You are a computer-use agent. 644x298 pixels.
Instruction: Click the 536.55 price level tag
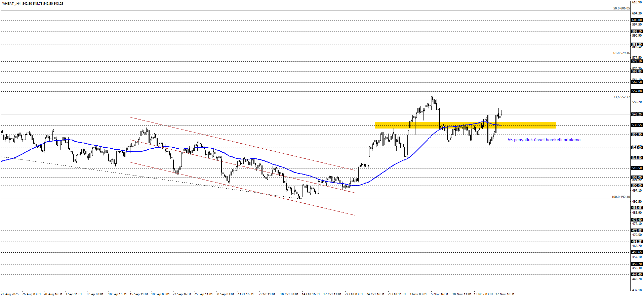637,125
